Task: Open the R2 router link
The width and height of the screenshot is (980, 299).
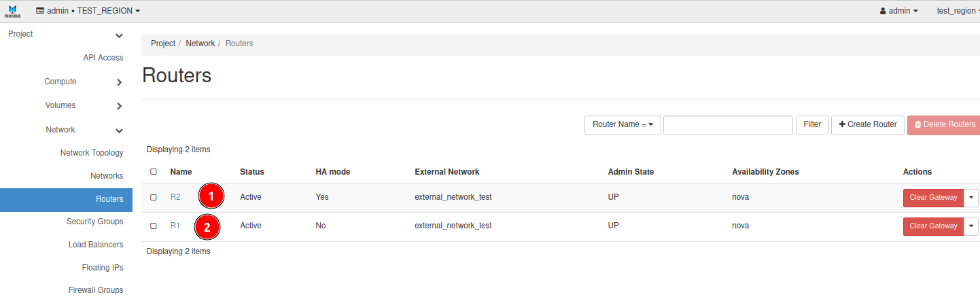Action: pyautogui.click(x=175, y=197)
